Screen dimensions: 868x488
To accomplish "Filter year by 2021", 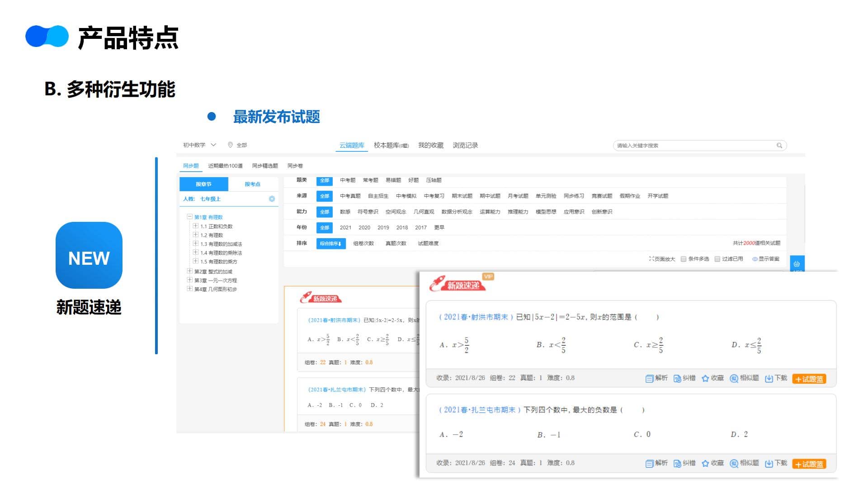I will coord(345,228).
